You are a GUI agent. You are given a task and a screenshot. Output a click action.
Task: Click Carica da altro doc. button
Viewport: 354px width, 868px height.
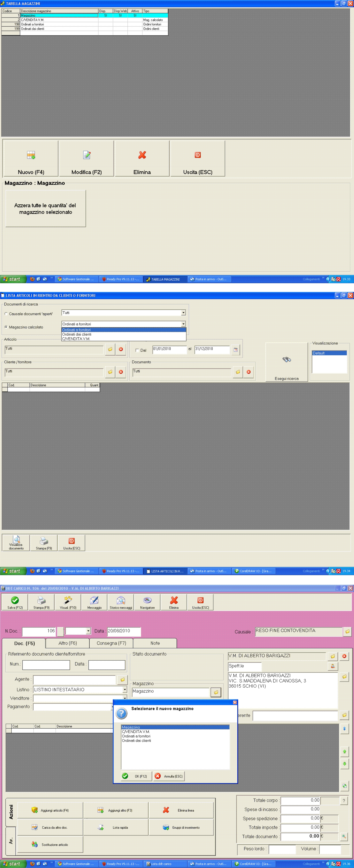[x=50, y=827]
